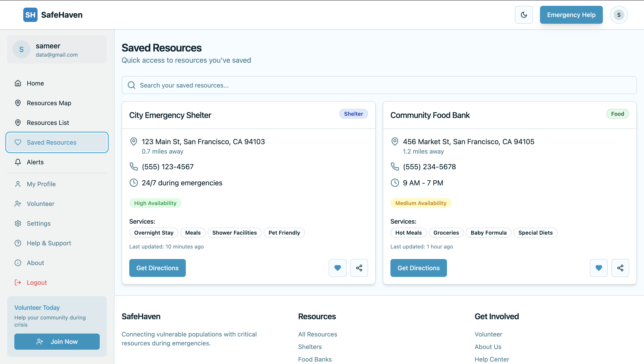Go to Resources Map page

[x=49, y=103]
